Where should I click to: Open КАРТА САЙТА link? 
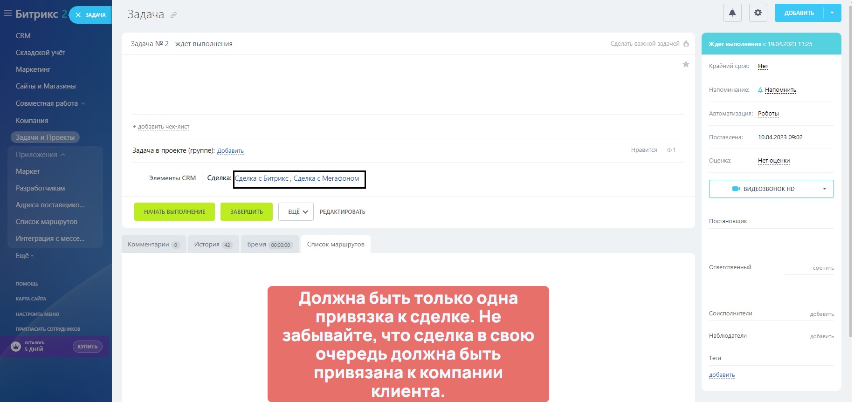31,299
